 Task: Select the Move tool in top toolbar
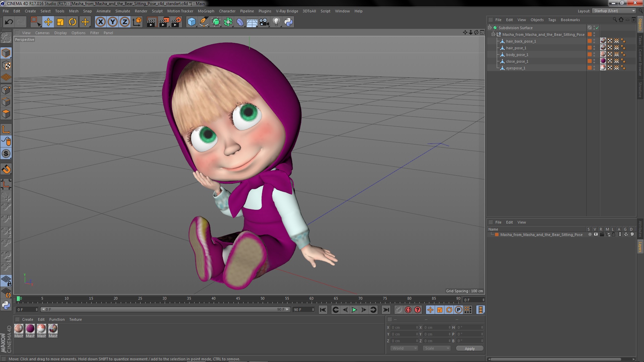[48, 22]
